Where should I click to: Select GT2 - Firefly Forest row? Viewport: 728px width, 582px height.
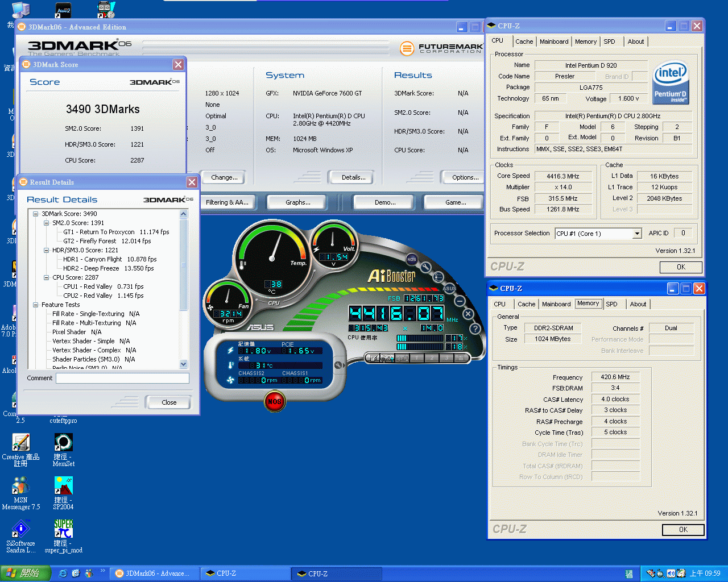(x=107, y=241)
